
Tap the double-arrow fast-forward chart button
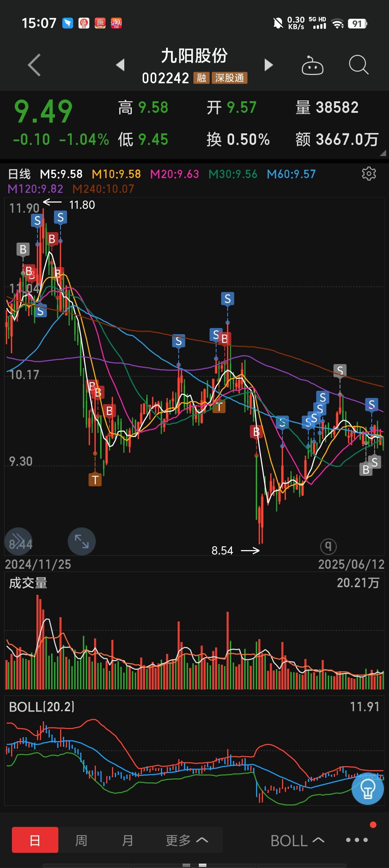click(x=18, y=541)
